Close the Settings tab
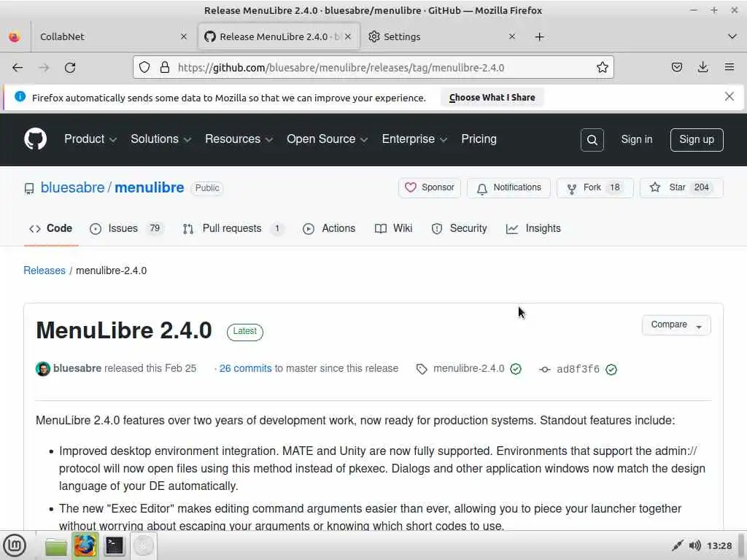747x560 pixels. click(x=512, y=36)
